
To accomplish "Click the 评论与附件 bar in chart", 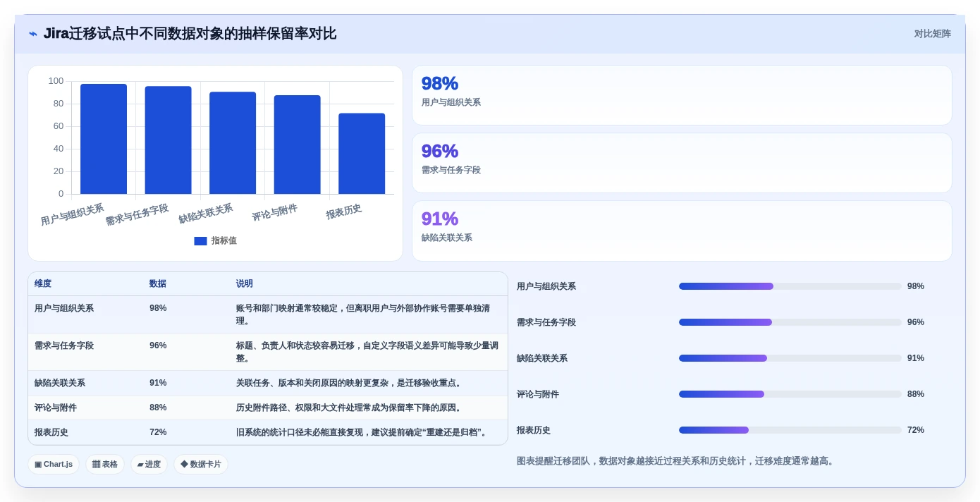I will coord(297,145).
